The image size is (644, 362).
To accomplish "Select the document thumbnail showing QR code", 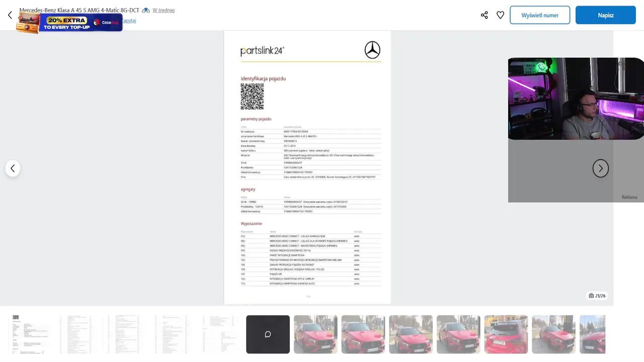I will (29, 334).
